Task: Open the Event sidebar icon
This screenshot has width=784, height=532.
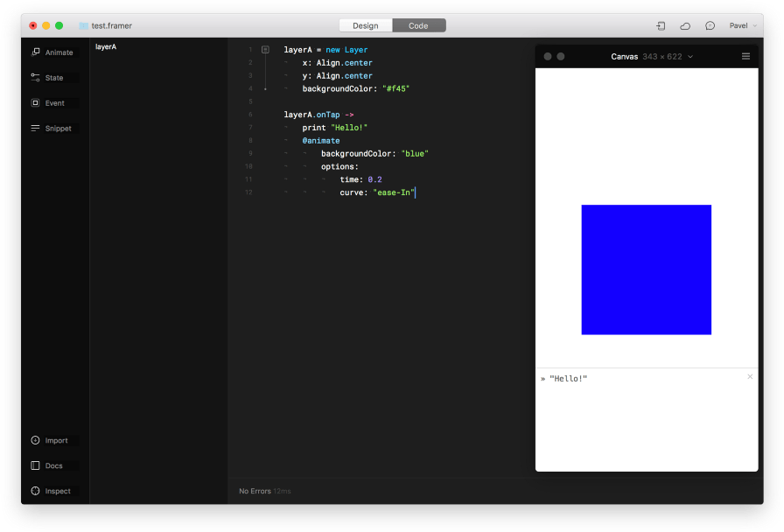Action: (36, 103)
